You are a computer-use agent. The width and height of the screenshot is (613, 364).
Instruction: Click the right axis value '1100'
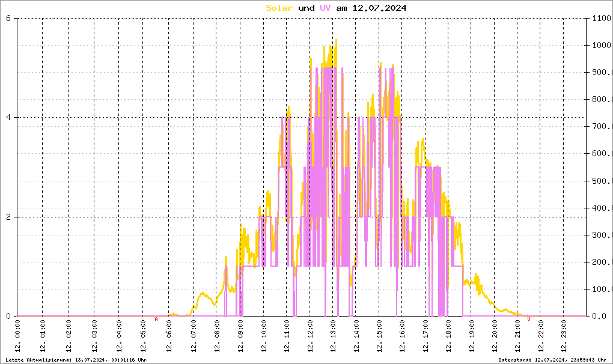pyautogui.click(x=602, y=18)
